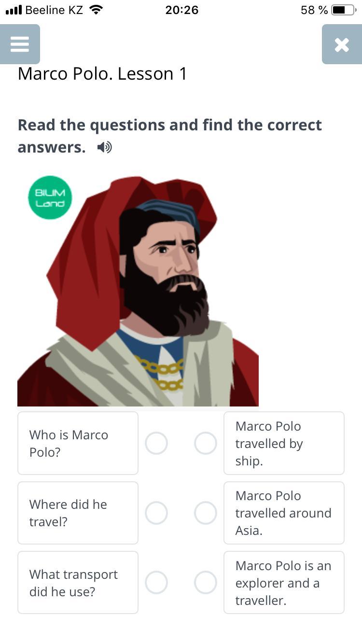The image size is (362, 644).
Task: Click the 'Where did he travel?' question card
Action: click(x=78, y=513)
